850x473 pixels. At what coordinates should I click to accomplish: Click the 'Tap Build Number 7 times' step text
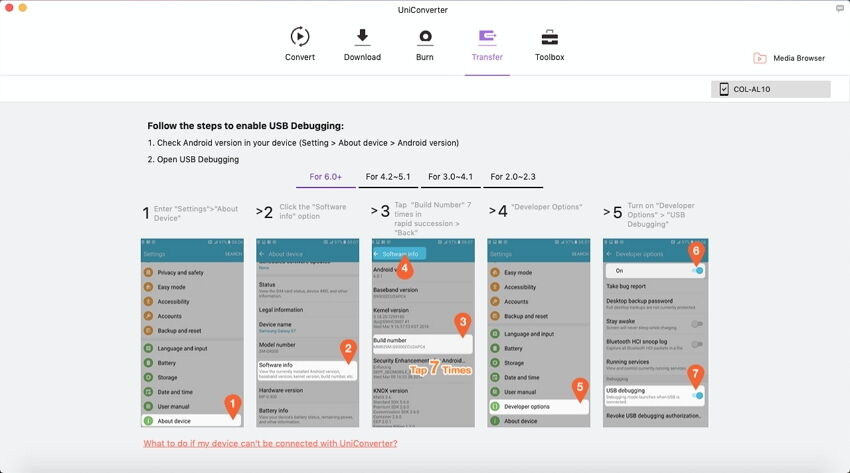pos(433,218)
